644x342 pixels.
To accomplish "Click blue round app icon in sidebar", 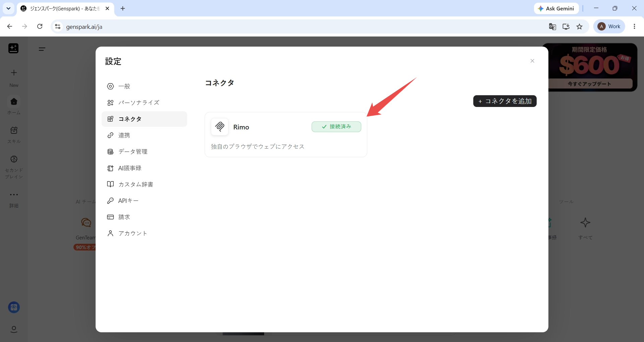I will tap(14, 307).
